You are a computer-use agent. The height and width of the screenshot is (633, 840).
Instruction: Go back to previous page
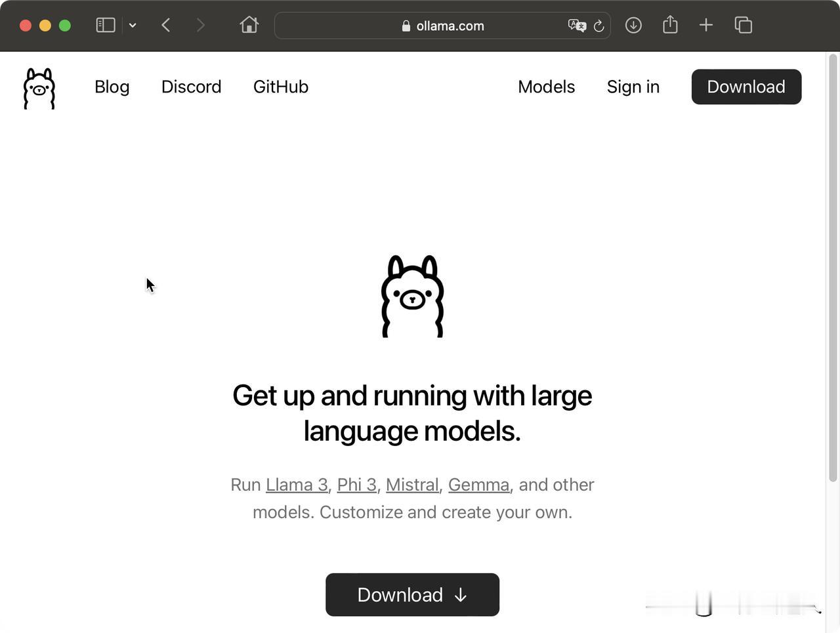pos(166,26)
